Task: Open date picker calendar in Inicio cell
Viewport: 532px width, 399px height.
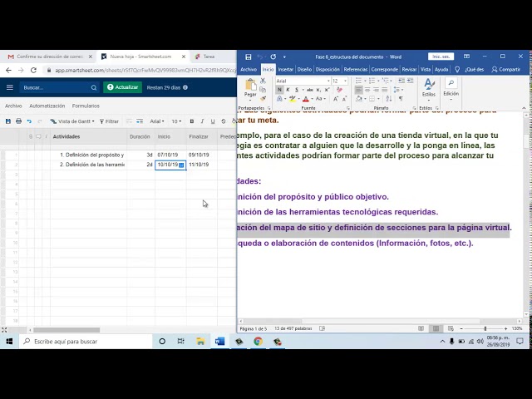Action: (181, 165)
